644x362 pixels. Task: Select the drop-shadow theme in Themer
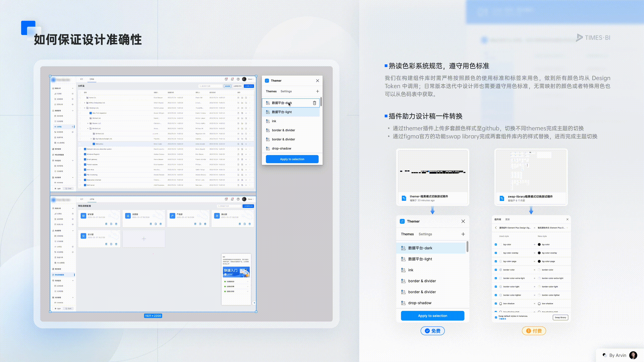coord(282,148)
